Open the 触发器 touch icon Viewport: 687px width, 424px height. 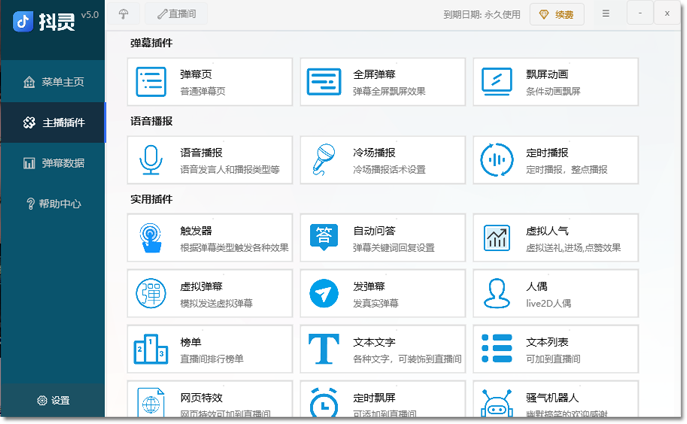click(x=151, y=238)
